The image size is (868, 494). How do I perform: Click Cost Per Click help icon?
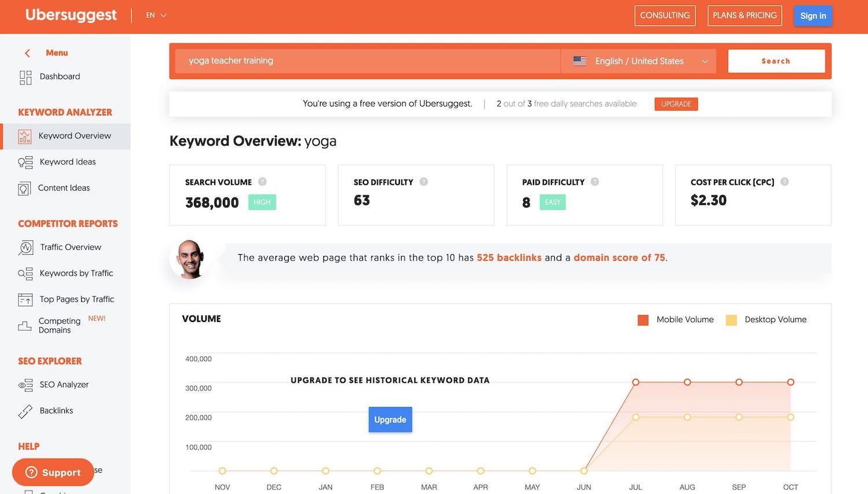pyautogui.click(x=785, y=182)
